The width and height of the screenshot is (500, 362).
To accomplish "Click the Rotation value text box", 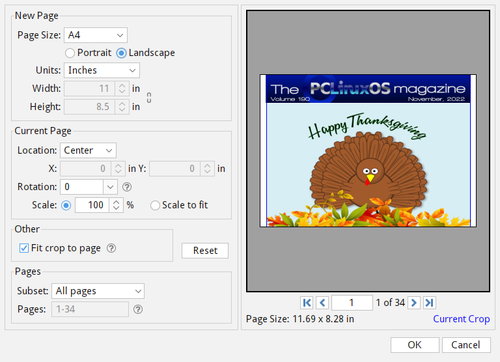I will [82, 187].
